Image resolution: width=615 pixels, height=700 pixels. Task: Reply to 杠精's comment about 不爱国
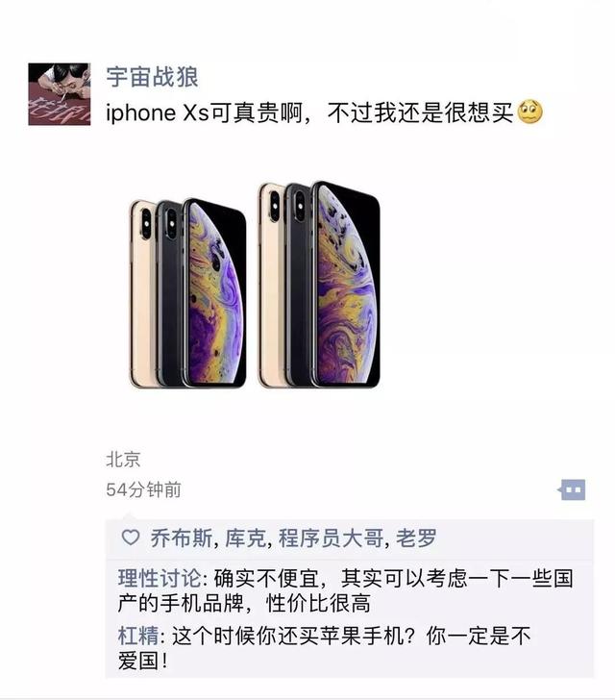[324, 648]
